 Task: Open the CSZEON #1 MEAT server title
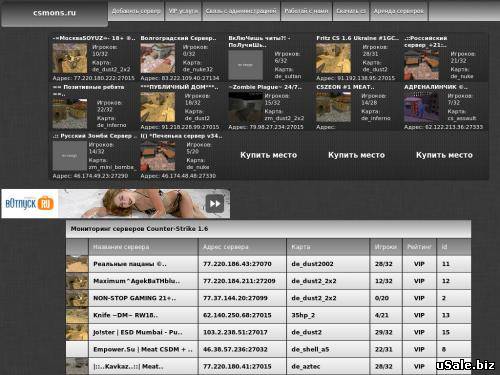coord(345,87)
